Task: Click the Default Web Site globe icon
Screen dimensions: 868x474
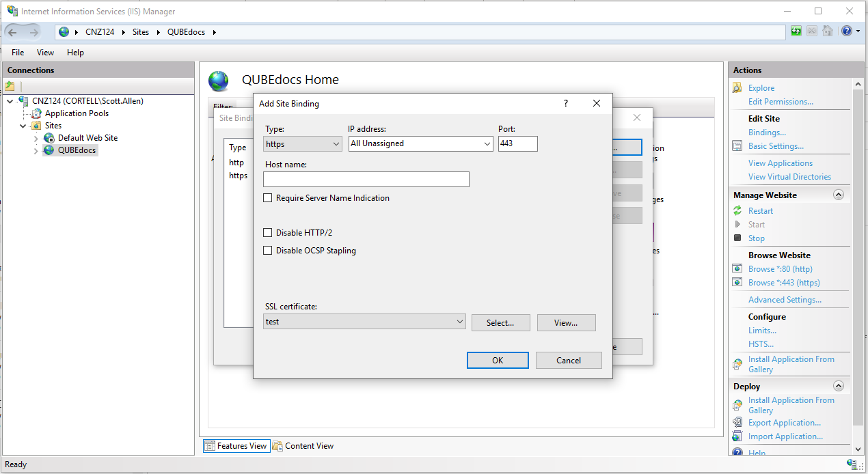Action: click(x=49, y=138)
